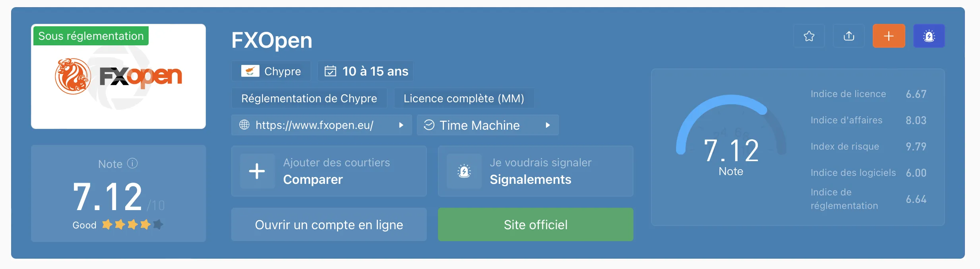Click the 10 à 15 ans label
Image resolution: width=980 pixels, height=269 pixels.
click(376, 71)
